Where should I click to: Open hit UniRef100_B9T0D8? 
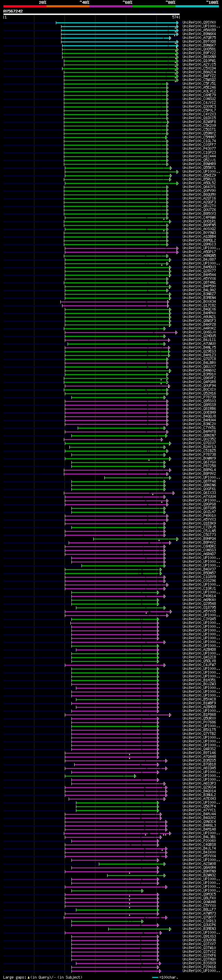[x=199, y=41]
